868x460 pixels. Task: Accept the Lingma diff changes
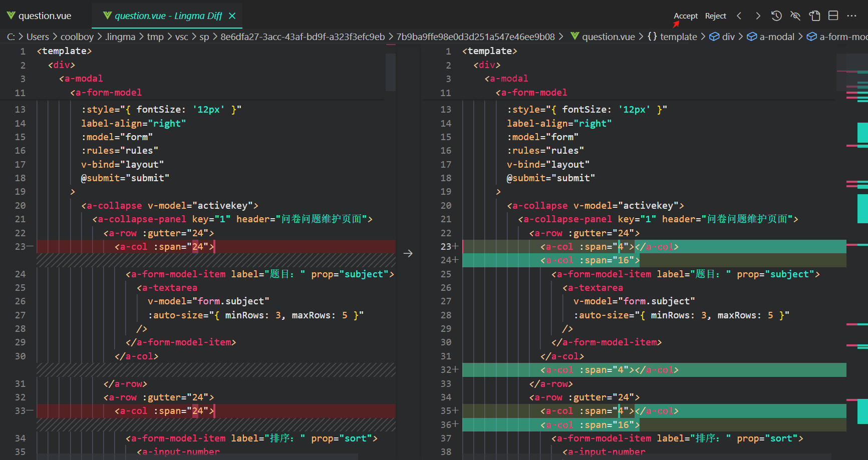click(686, 16)
